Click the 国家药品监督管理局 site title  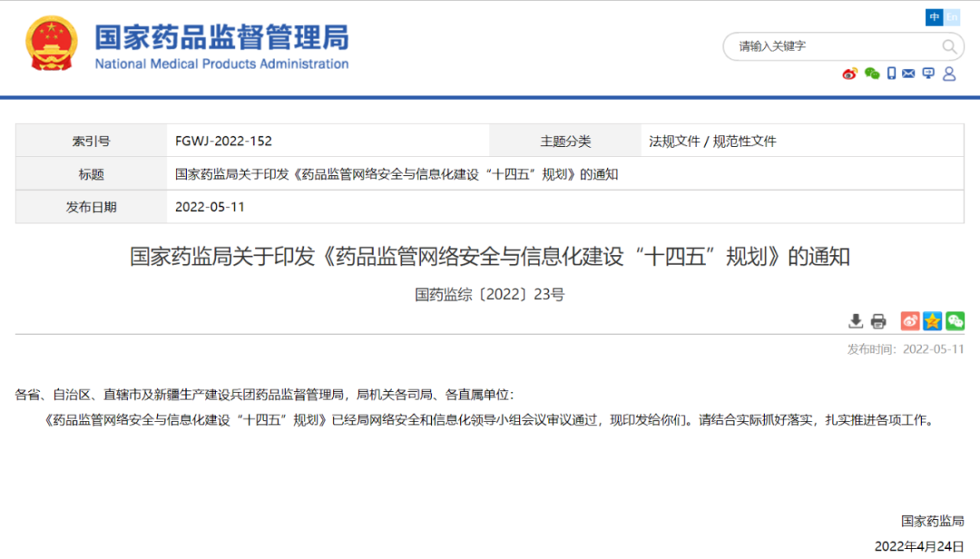pyautogui.click(x=222, y=37)
